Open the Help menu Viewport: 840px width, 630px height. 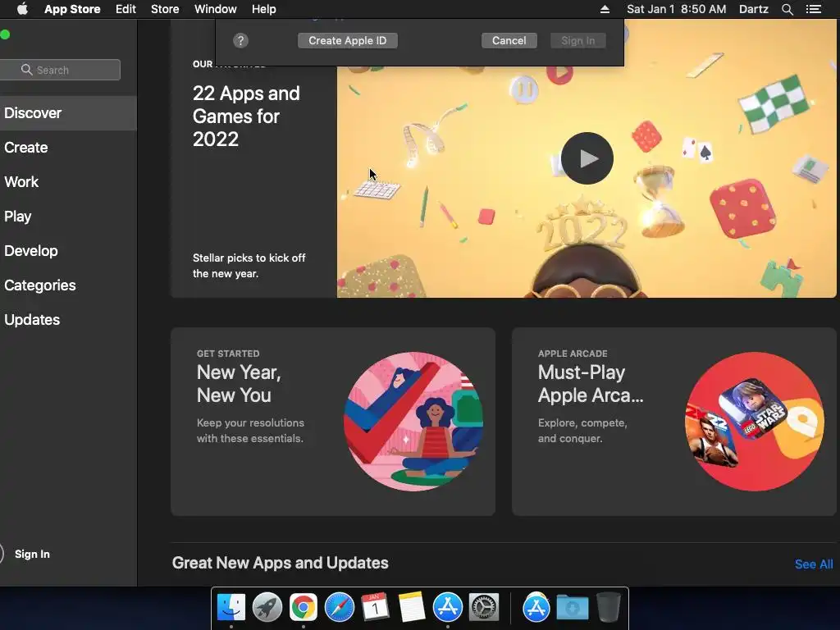point(263,9)
